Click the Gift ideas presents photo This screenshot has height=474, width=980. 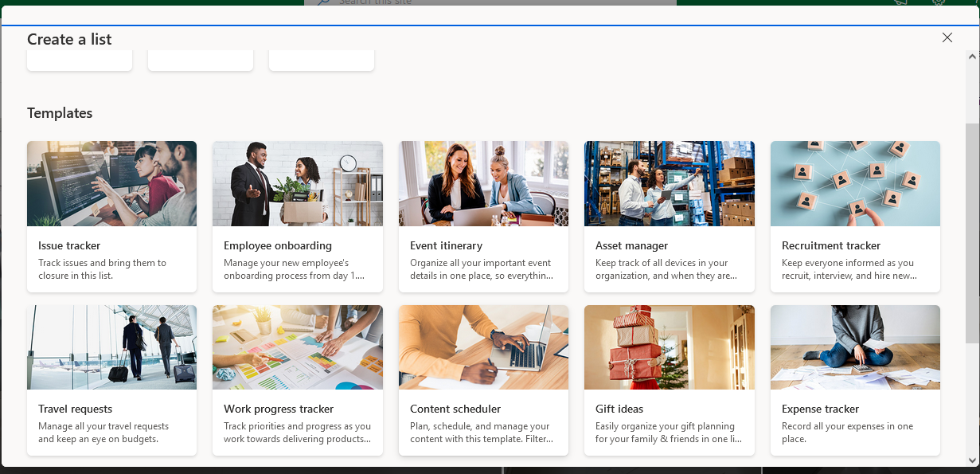click(669, 347)
